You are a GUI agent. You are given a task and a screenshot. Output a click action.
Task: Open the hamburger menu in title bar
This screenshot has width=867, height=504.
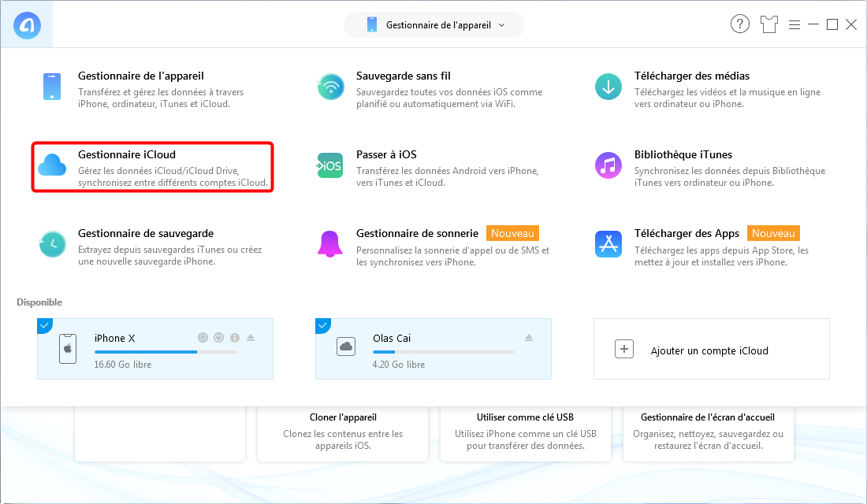tap(794, 24)
